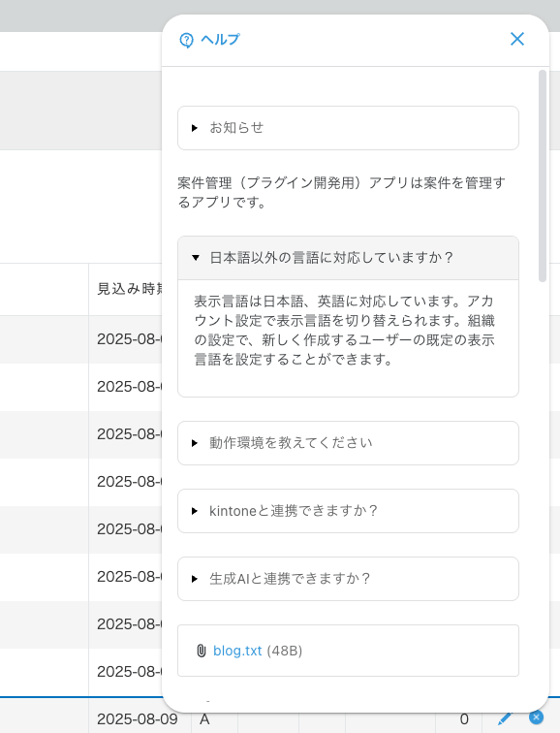This screenshot has width=560, height=733.
Task: Click the pencil edit icon in bottom row
Action: coord(505,718)
